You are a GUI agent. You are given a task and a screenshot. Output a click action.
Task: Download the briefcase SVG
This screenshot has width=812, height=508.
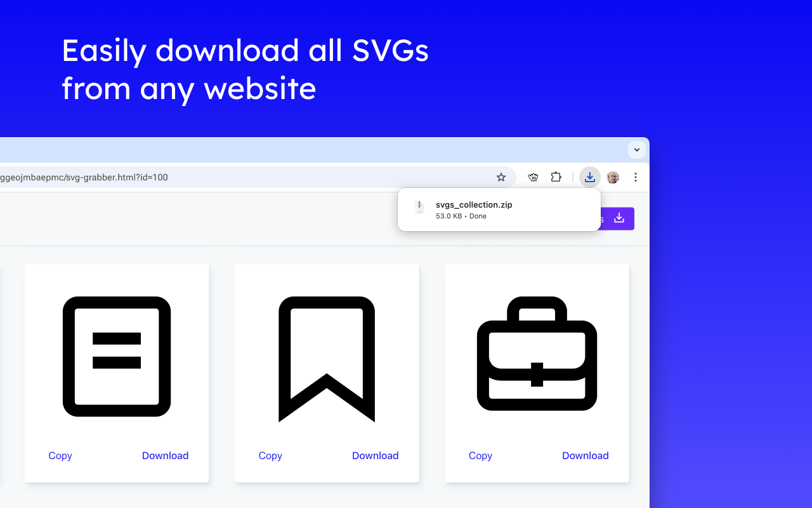[x=585, y=455]
